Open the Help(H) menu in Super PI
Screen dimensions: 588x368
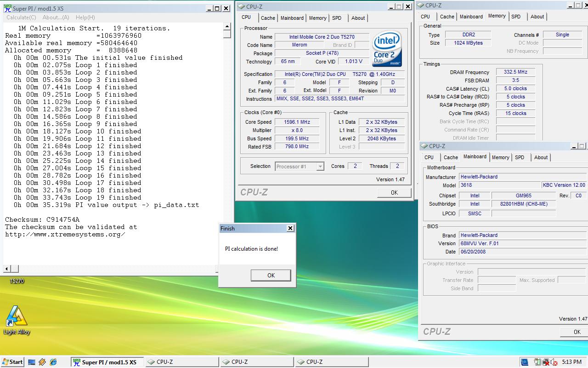[85, 17]
